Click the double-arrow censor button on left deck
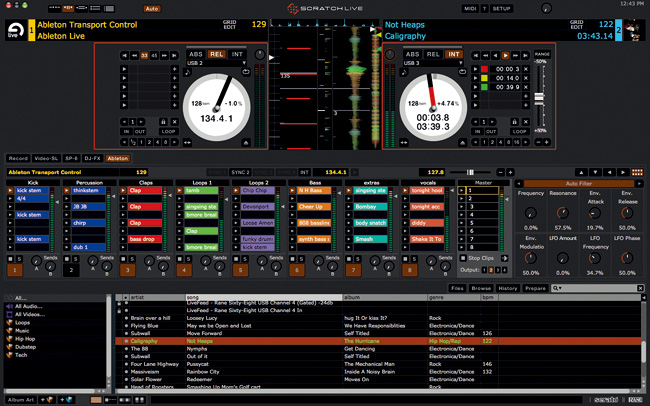This screenshot has width=650, height=406. [x=187, y=142]
